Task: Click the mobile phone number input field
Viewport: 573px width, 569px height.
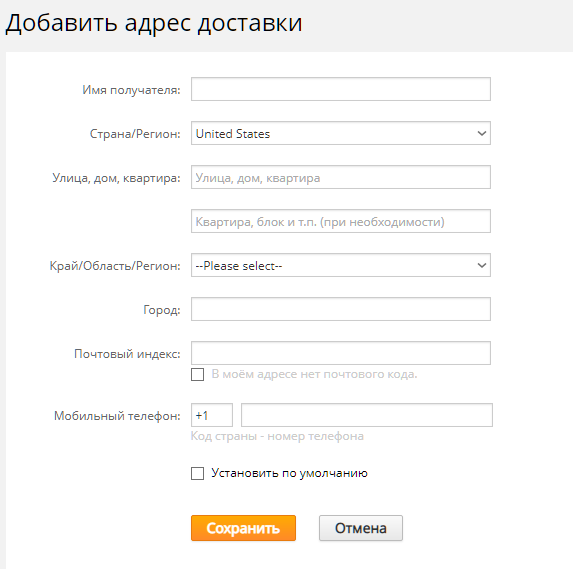Action: pos(367,415)
